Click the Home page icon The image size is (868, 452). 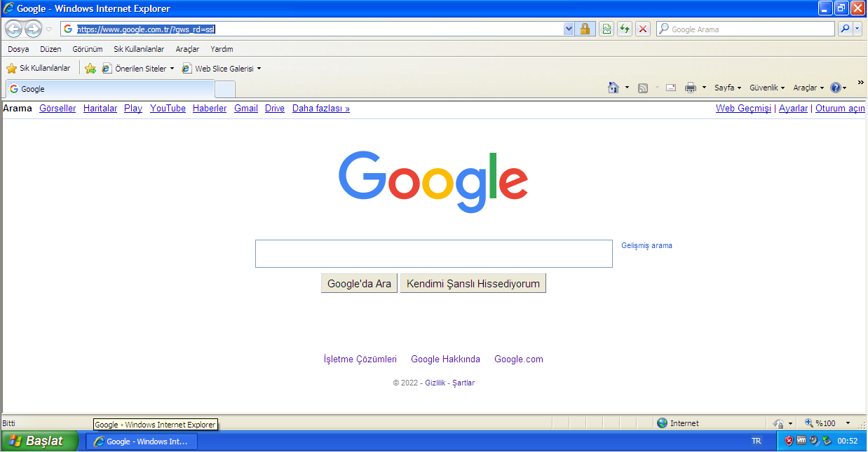coord(613,88)
